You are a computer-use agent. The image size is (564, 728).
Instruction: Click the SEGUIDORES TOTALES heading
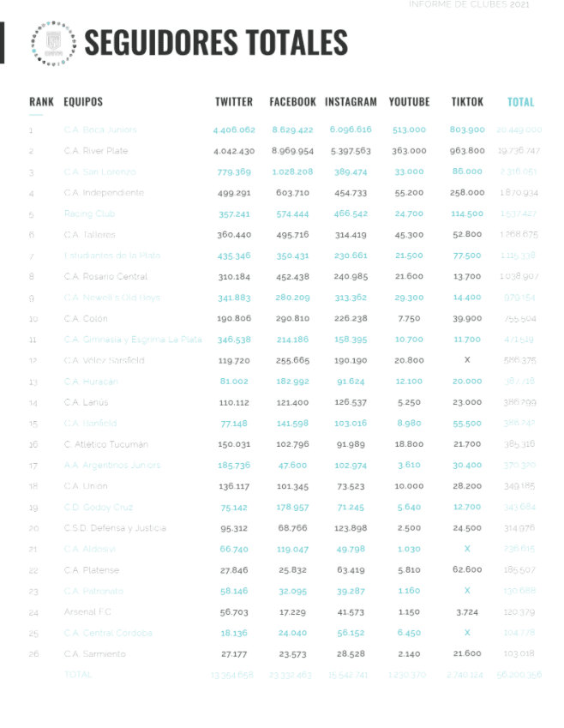tap(216, 42)
